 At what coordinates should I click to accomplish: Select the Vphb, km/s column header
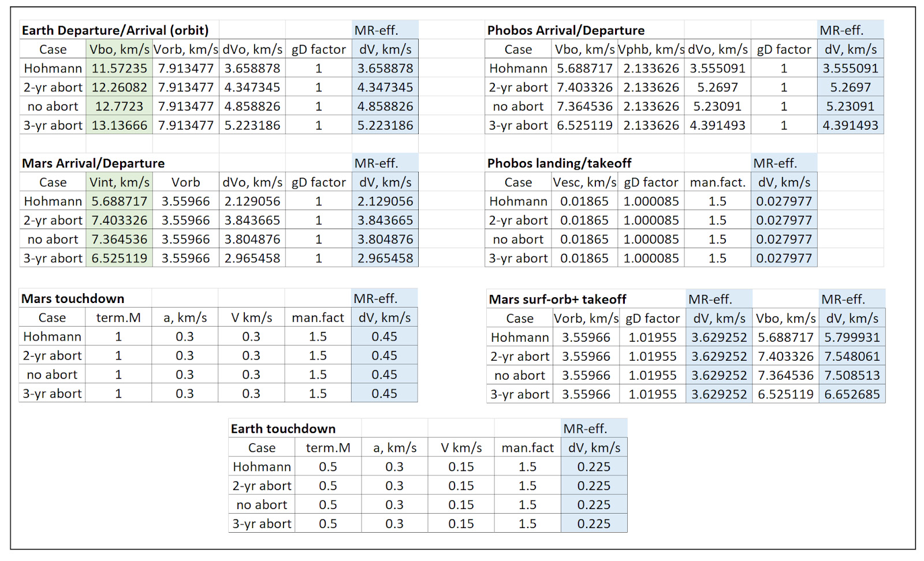click(x=651, y=49)
